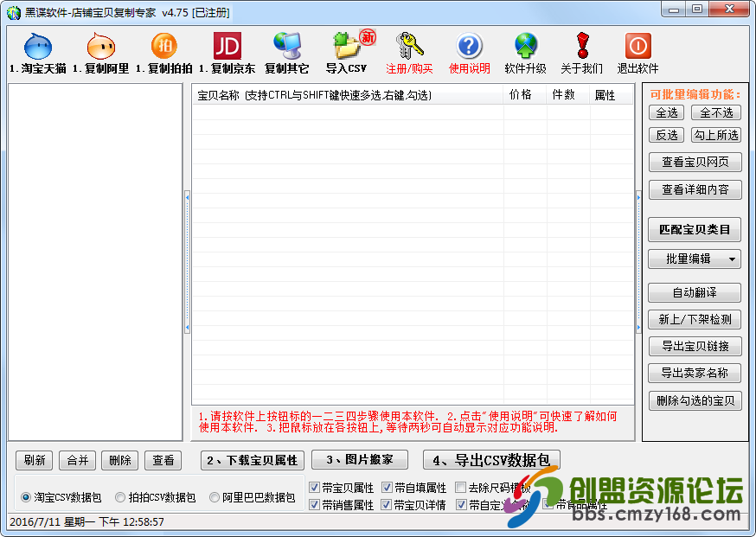This screenshot has height=537, width=756.
Task: Click the JD 复制京东 icon
Action: 227,46
